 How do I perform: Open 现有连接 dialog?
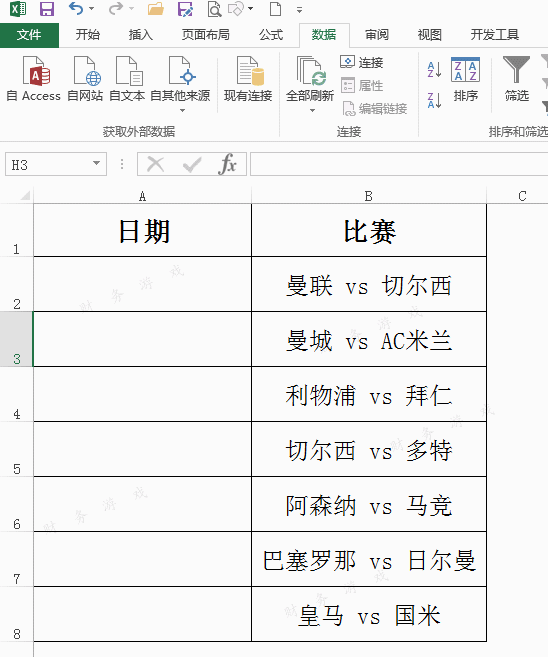(x=248, y=79)
